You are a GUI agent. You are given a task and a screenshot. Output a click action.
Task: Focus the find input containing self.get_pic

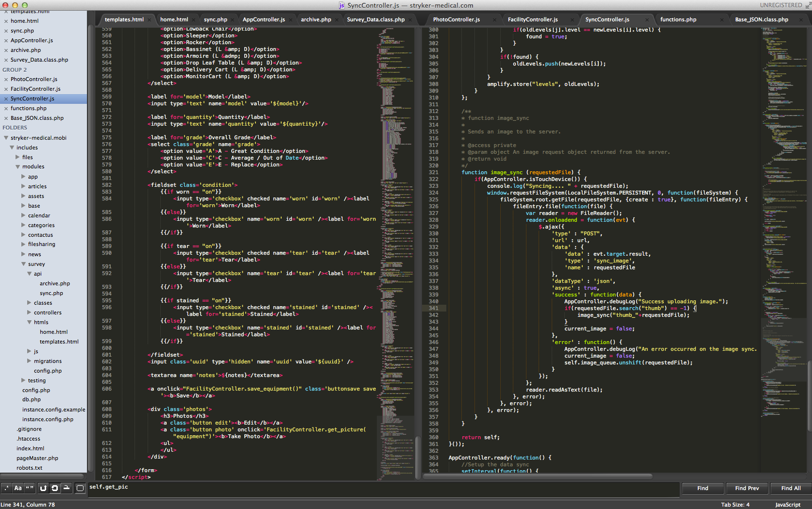384,490
